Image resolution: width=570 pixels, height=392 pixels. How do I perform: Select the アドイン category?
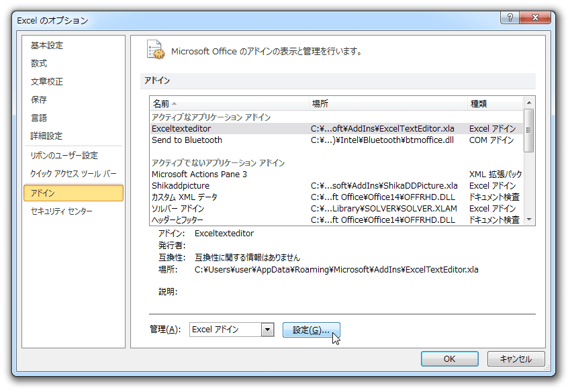(73, 193)
